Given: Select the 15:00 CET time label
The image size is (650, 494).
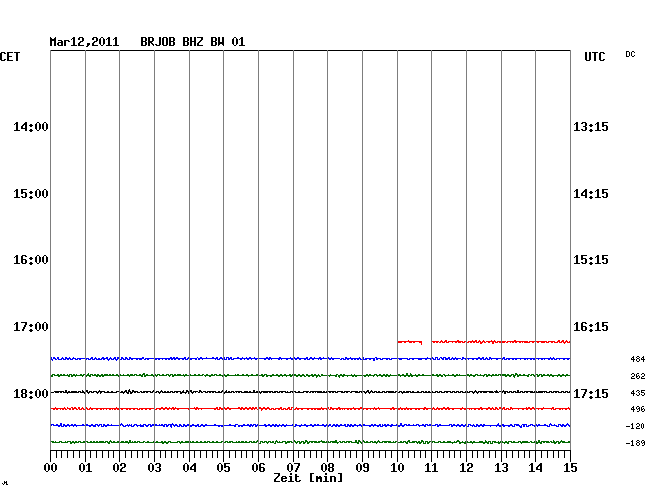Looking at the screenshot, I should click(x=31, y=194).
